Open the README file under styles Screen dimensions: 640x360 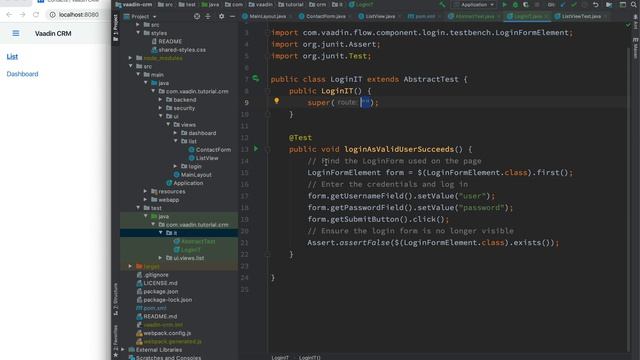tap(167, 41)
